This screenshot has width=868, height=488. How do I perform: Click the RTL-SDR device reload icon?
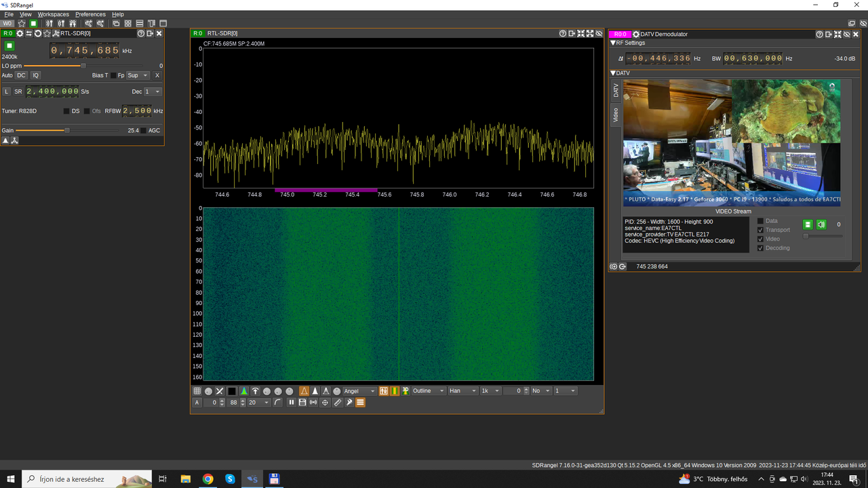coord(38,33)
